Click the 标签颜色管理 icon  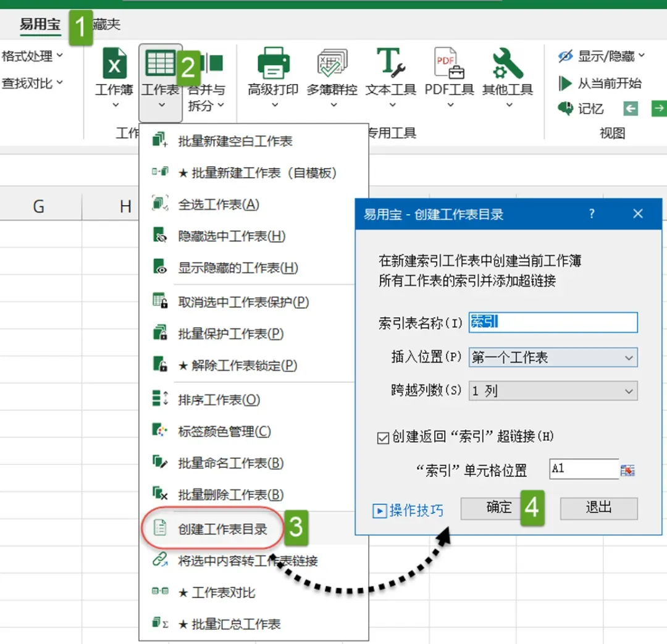click(160, 430)
